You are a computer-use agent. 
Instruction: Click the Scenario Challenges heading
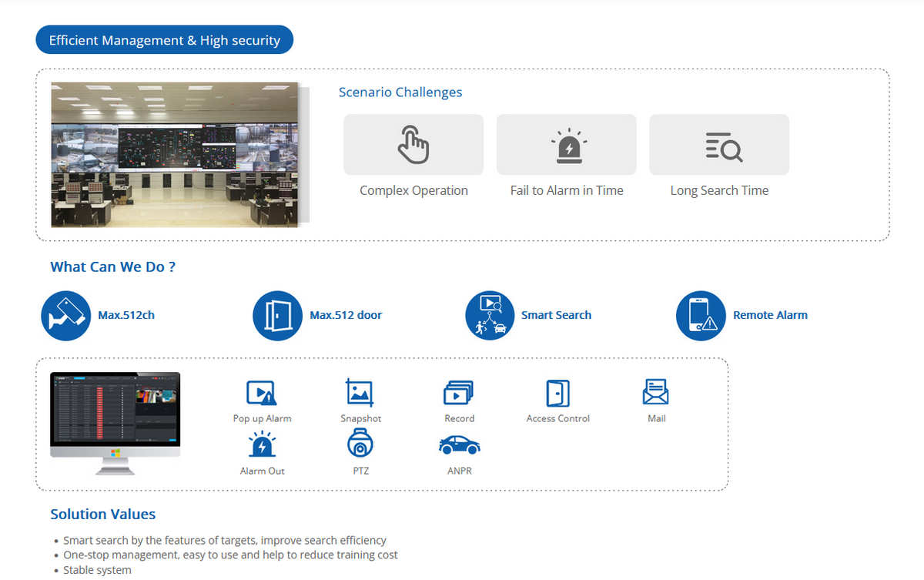(x=400, y=92)
